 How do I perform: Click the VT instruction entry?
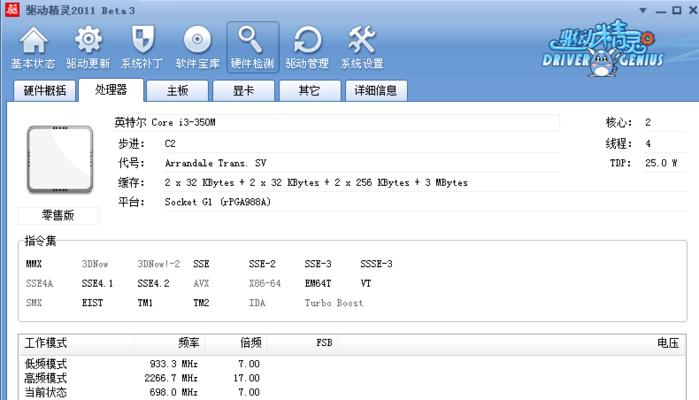click(x=366, y=284)
